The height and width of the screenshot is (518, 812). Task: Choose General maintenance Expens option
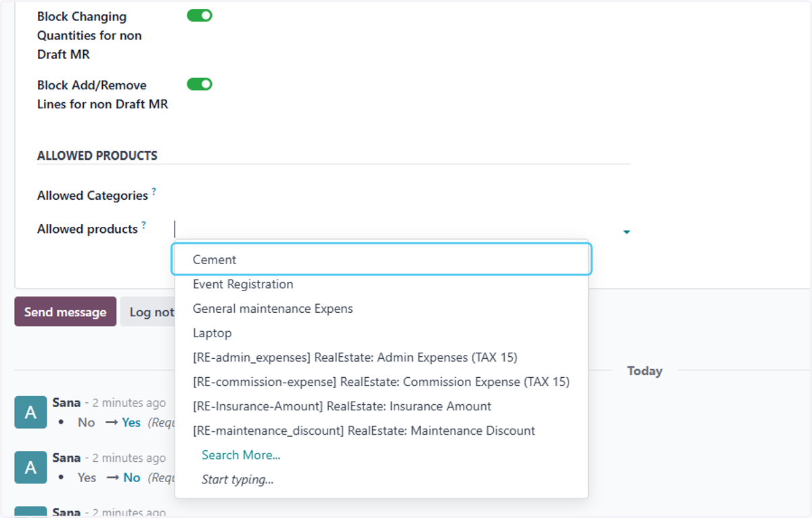382,309
